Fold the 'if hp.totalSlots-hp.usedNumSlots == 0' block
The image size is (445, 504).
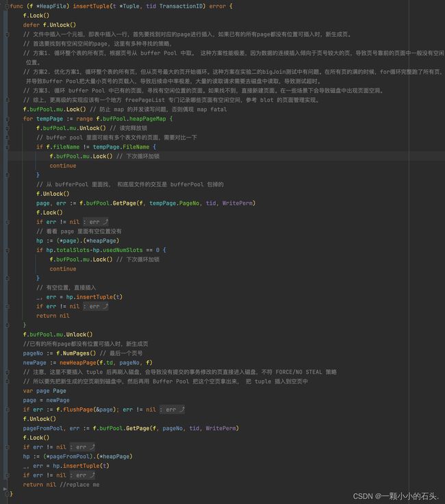(7, 250)
